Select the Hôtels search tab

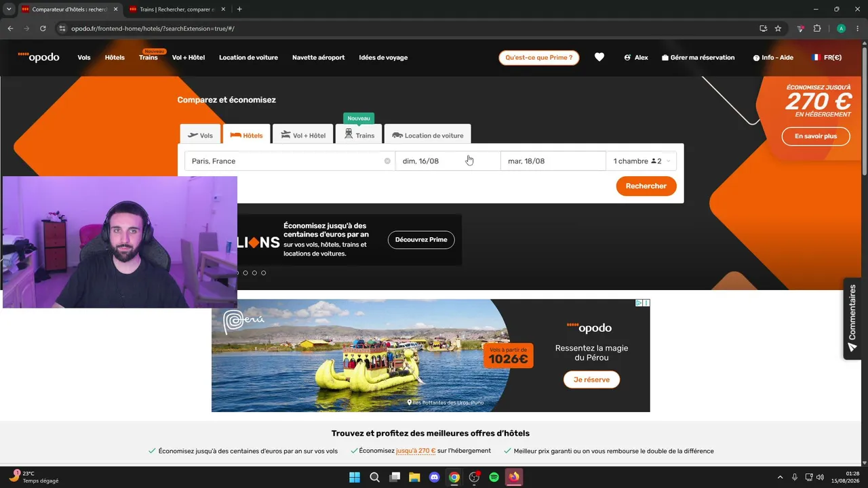247,135
